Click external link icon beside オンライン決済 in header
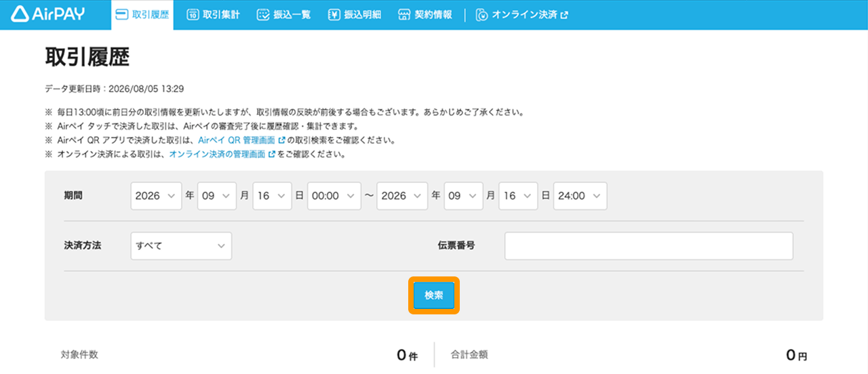This screenshot has height=374, width=868. coord(564,15)
